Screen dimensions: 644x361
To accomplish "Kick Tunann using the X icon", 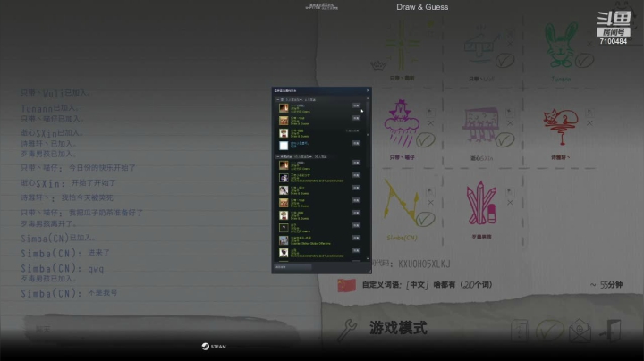I will pyautogui.click(x=589, y=44).
